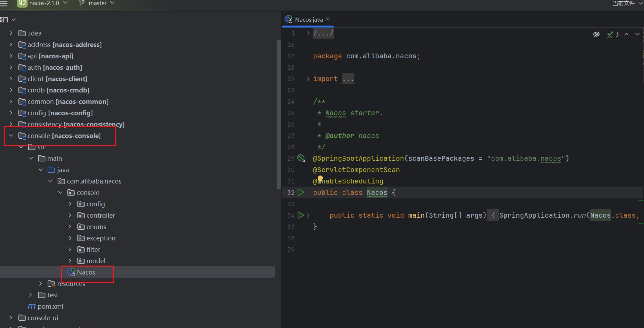Click the resources folder icon
The height and width of the screenshot is (328, 644).
pyautogui.click(x=51, y=284)
